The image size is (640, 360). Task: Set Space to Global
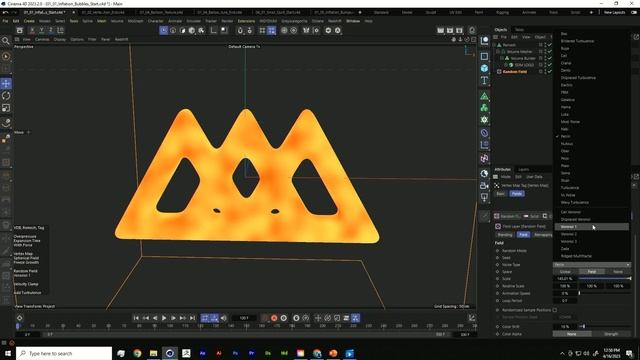(565, 271)
